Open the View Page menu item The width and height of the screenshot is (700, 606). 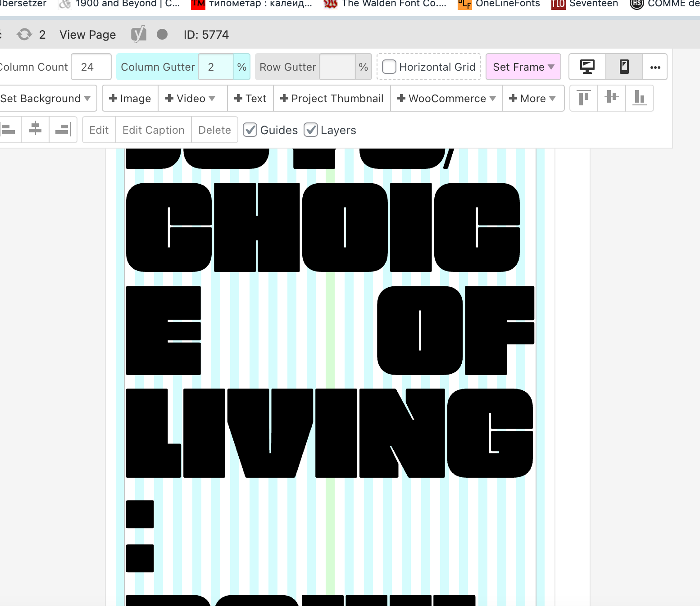(x=88, y=35)
